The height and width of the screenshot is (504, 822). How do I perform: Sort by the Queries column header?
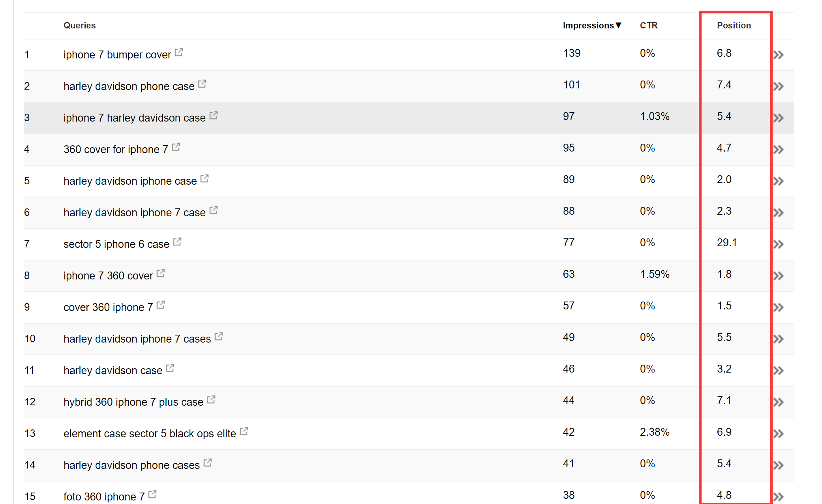[x=79, y=25]
